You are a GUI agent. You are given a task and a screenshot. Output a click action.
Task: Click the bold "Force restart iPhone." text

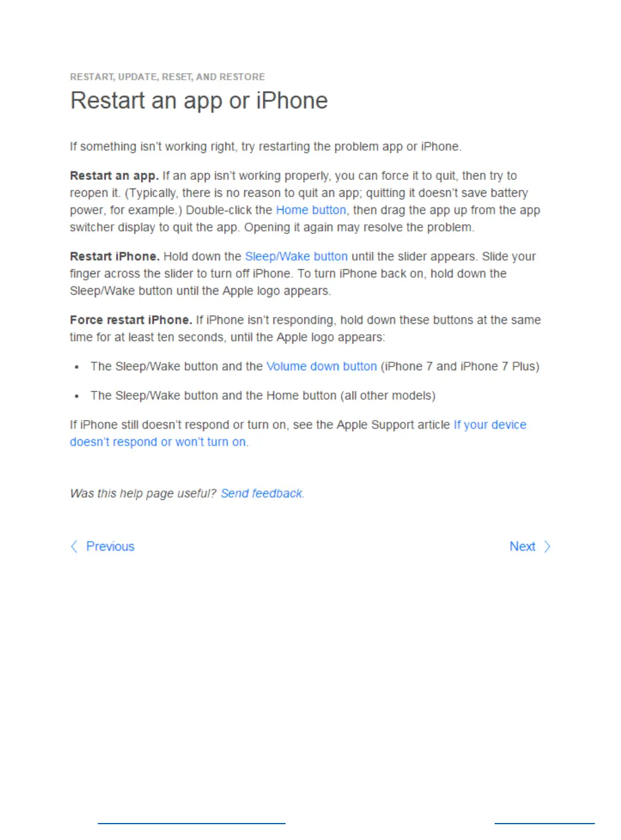click(131, 320)
